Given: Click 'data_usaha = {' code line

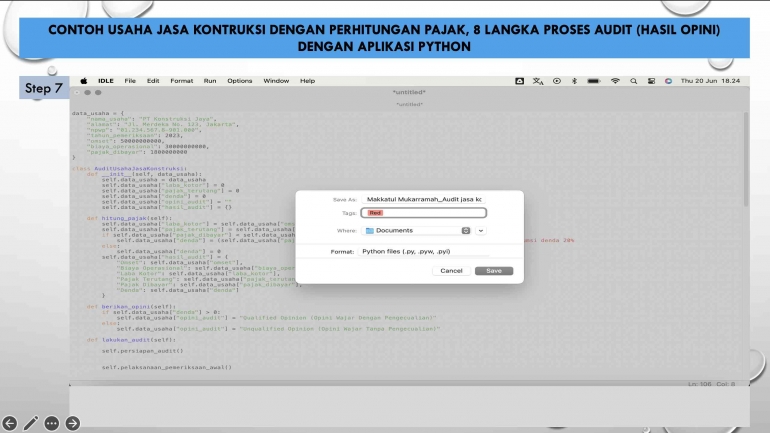Looking at the screenshot, I should coord(98,113).
